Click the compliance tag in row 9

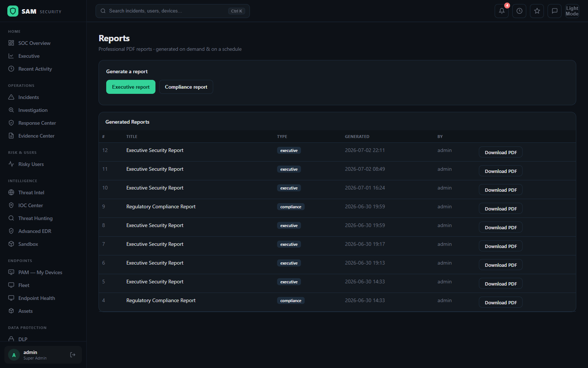click(x=291, y=207)
